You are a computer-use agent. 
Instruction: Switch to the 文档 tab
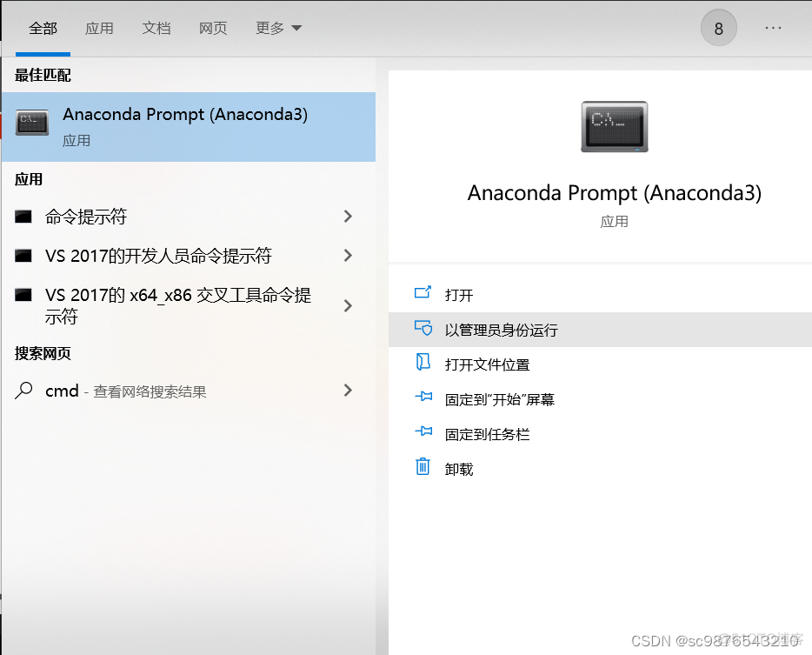point(156,29)
